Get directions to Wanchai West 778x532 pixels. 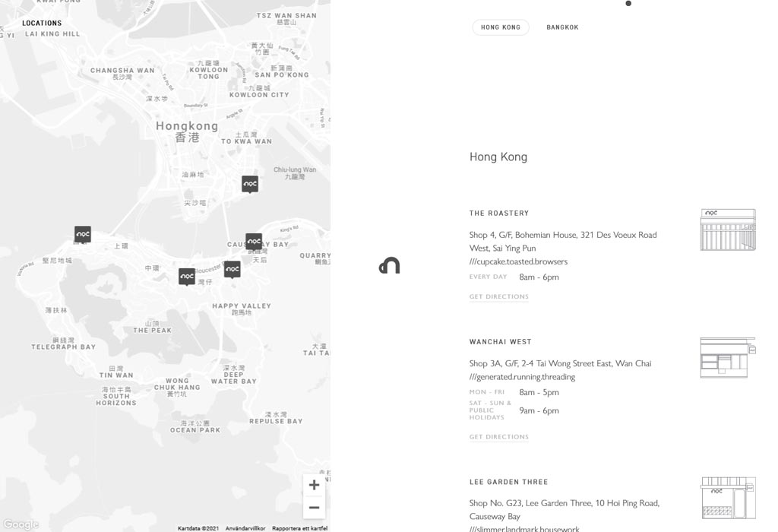[499, 437]
